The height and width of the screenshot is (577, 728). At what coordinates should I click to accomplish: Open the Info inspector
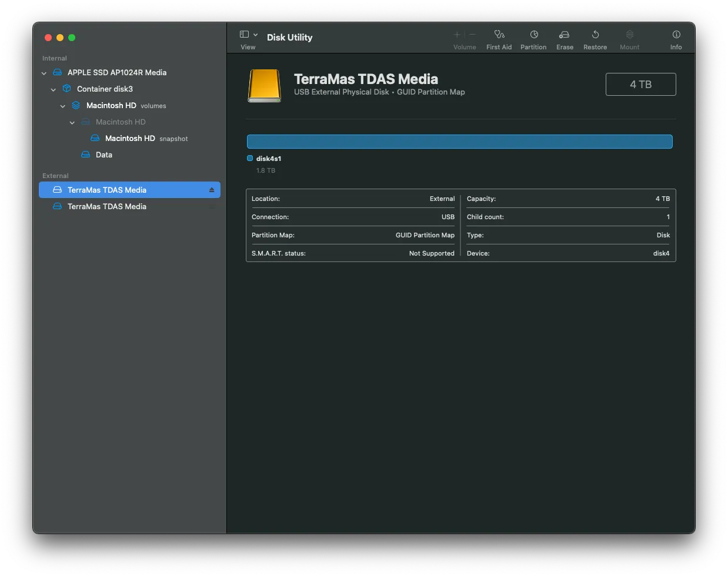coord(676,35)
